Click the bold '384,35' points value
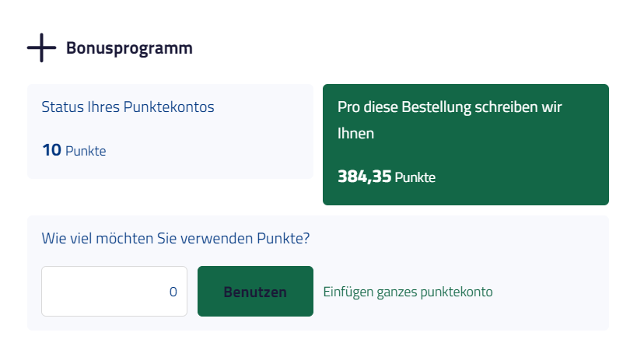Viewport: 644px width, 357px height. [x=364, y=177]
